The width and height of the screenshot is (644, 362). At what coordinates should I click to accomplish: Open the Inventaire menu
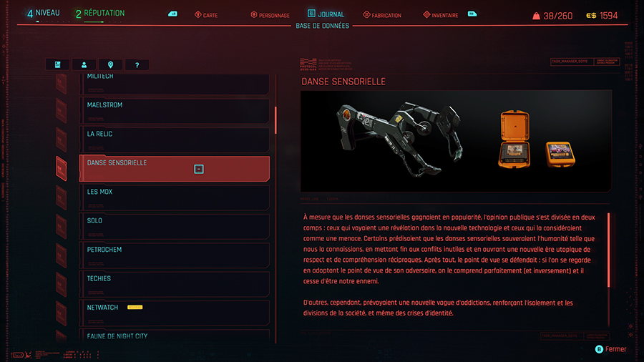440,15
